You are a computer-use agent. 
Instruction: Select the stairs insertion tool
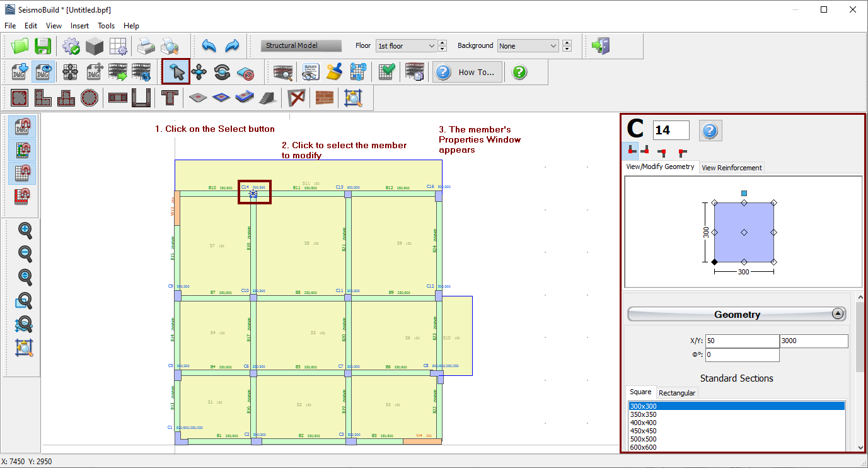(x=267, y=98)
